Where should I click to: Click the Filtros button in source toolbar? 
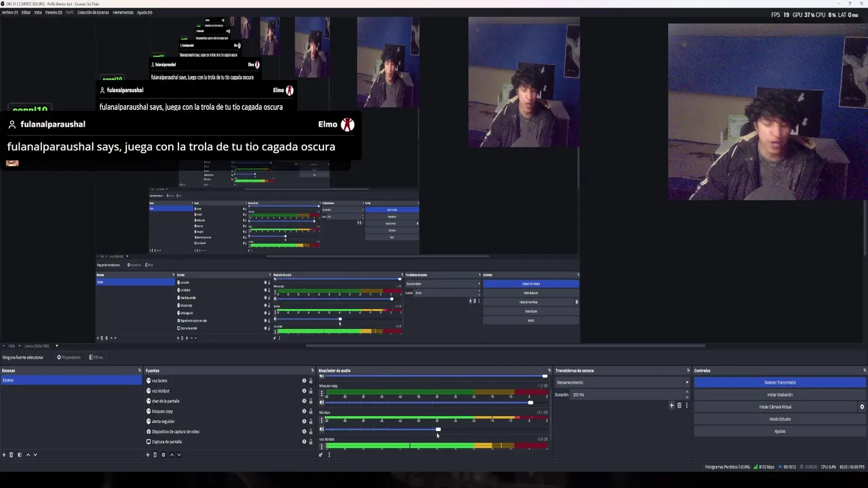[x=96, y=357]
